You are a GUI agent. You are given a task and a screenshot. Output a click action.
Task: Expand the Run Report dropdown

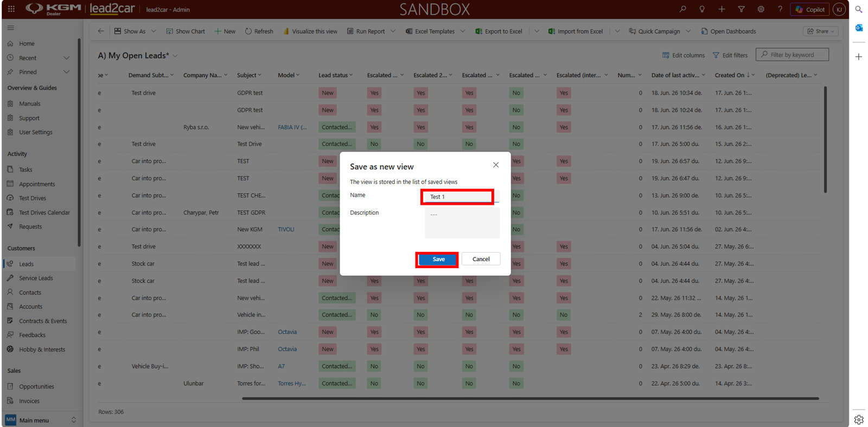393,31
